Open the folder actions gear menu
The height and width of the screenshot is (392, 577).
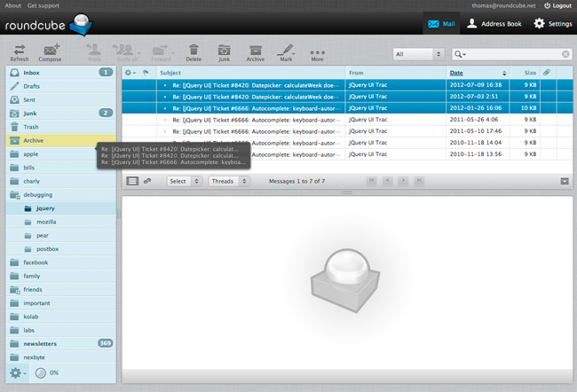click(17, 372)
